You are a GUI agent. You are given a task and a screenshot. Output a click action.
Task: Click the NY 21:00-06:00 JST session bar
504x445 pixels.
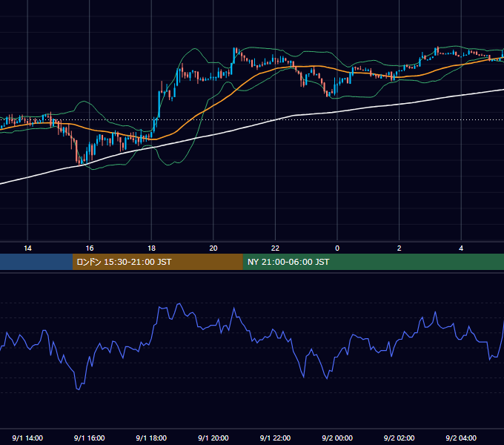[x=373, y=262]
